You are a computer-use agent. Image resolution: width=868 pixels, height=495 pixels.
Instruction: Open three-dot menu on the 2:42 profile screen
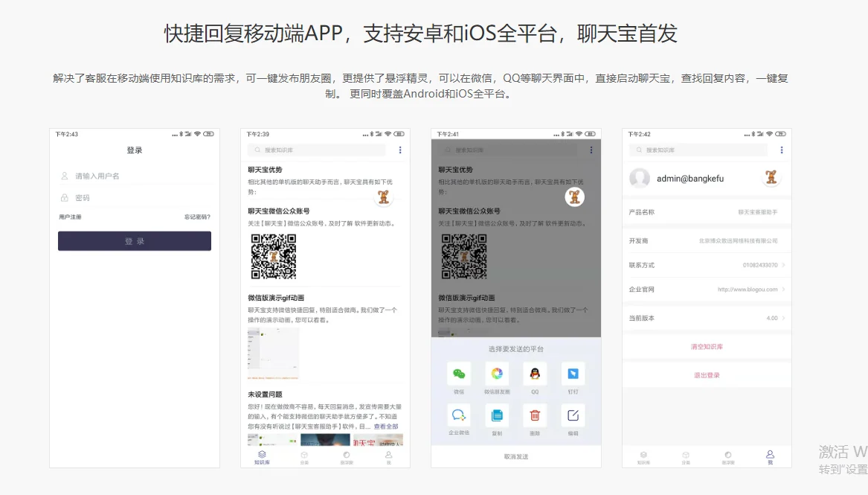(x=782, y=150)
